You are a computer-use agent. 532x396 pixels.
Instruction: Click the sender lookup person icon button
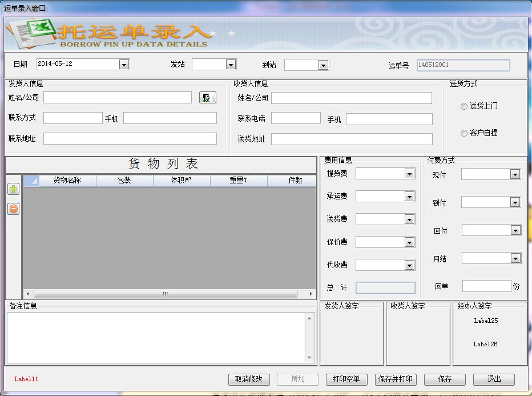(x=208, y=98)
